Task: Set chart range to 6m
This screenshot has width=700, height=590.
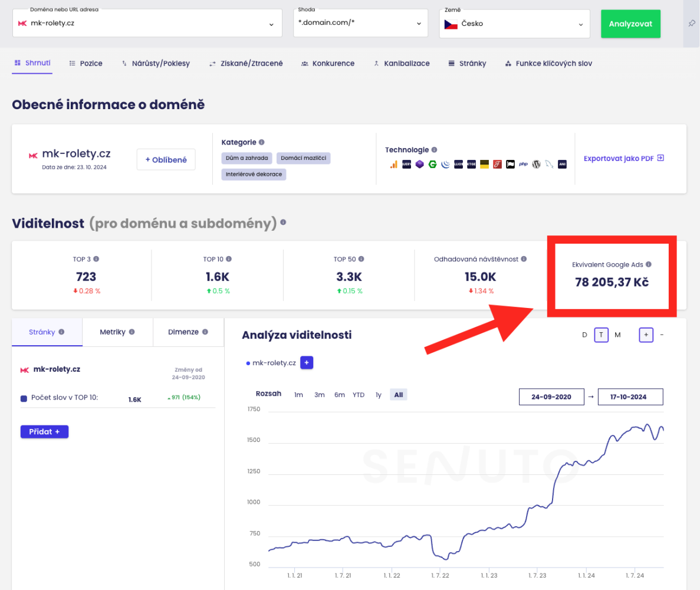Action: click(x=339, y=395)
